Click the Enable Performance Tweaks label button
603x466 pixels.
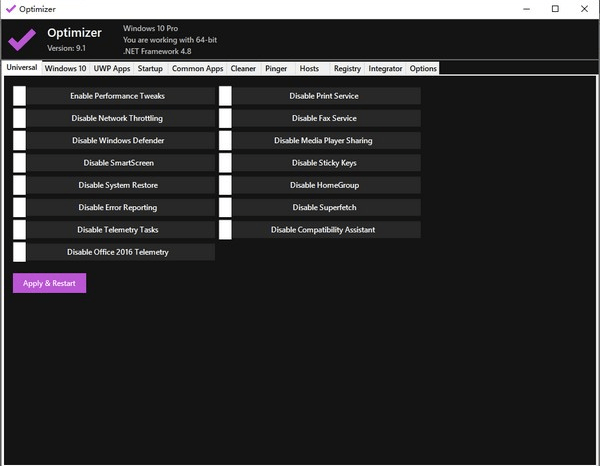tap(121, 96)
